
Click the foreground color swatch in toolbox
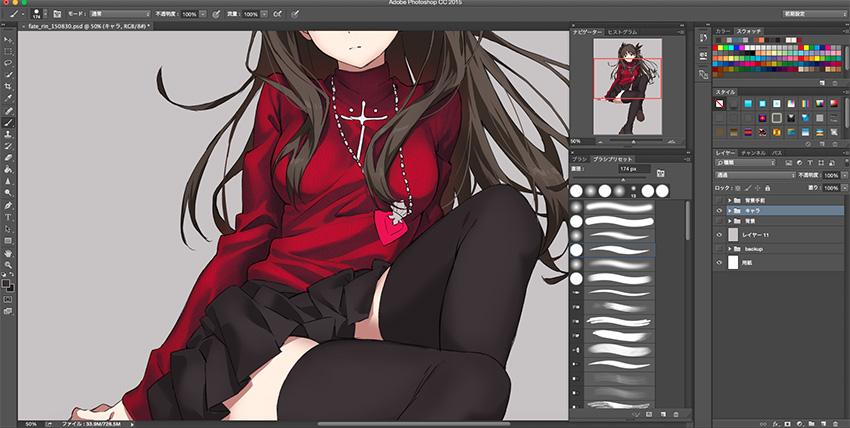[7, 283]
